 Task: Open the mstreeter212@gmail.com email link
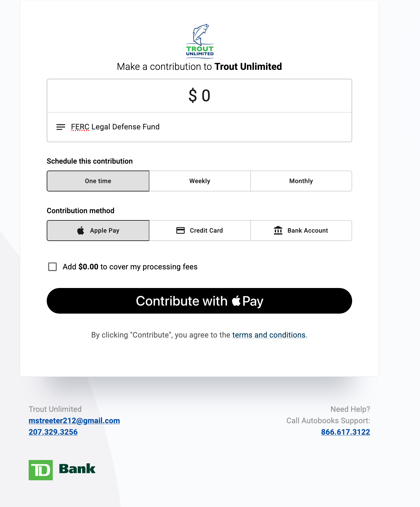pyautogui.click(x=74, y=420)
